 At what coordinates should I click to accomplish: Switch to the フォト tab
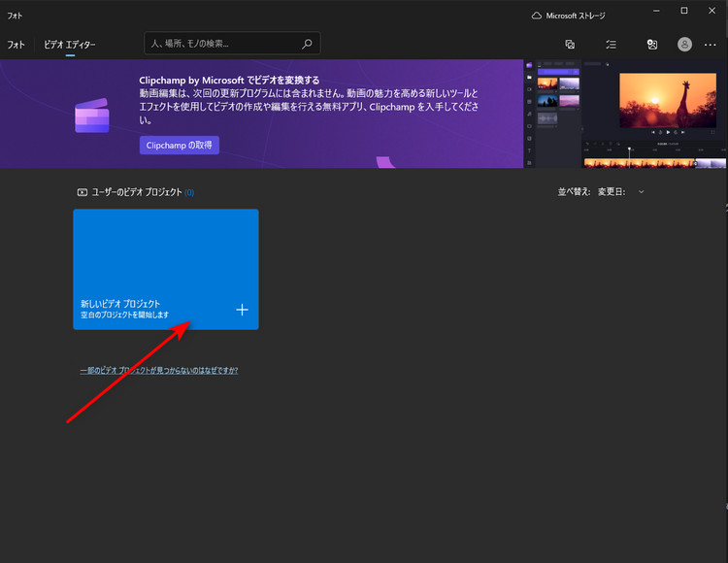click(x=16, y=45)
